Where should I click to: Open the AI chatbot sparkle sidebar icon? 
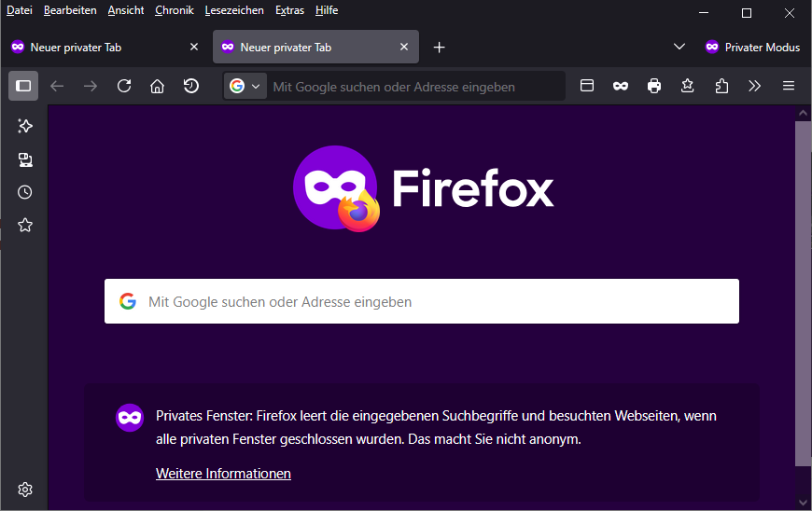tap(25, 126)
